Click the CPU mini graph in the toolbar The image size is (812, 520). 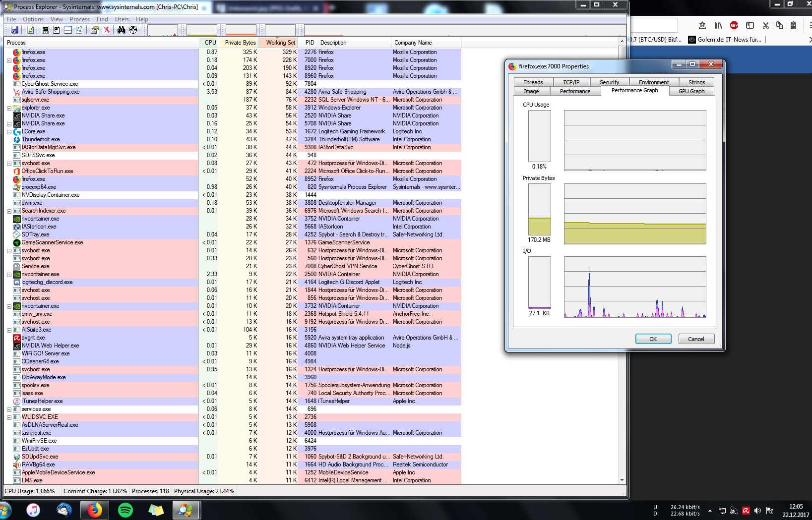click(163, 30)
